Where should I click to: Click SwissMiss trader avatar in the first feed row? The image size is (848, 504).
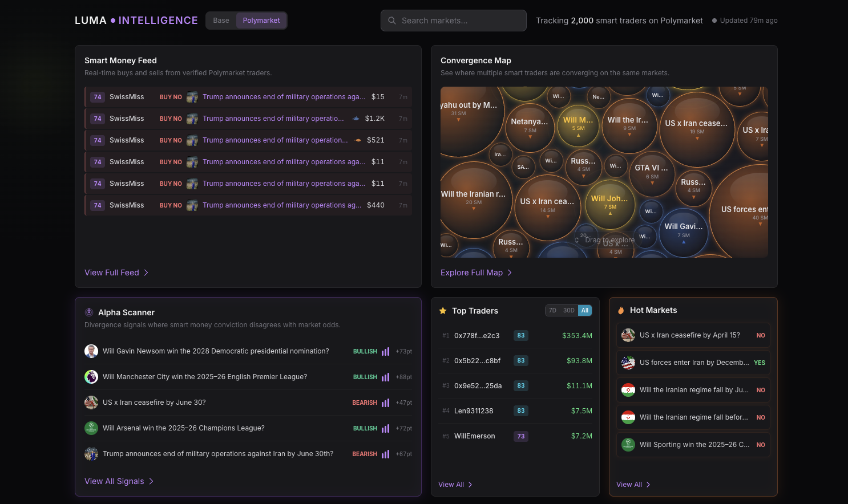(192, 97)
